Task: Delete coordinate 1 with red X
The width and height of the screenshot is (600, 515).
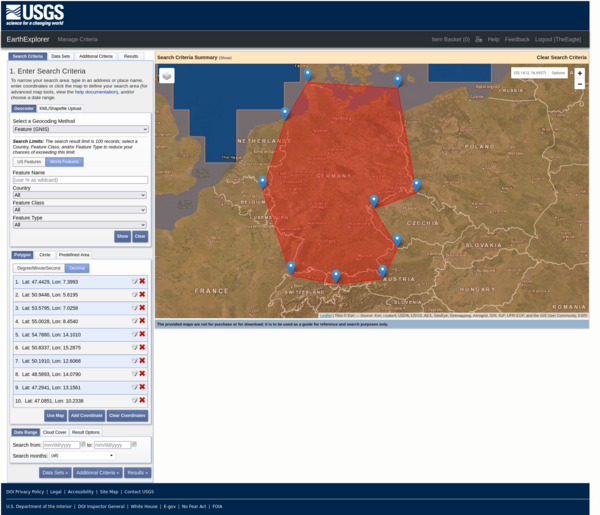Action: tap(142, 281)
